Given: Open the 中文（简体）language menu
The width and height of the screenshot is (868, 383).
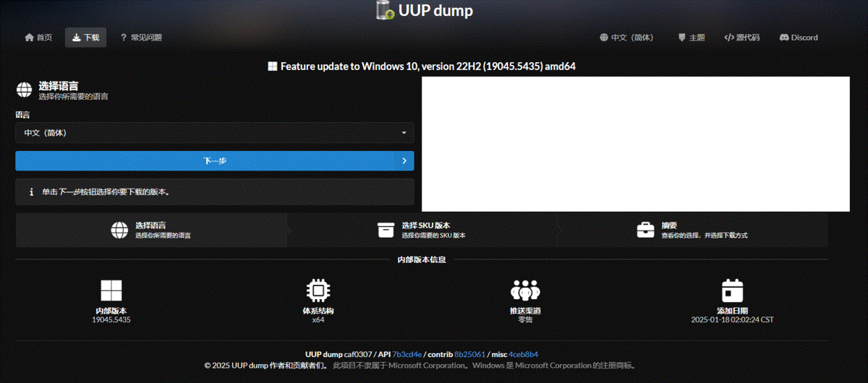Looking at the screenshot, I should 626,38.
